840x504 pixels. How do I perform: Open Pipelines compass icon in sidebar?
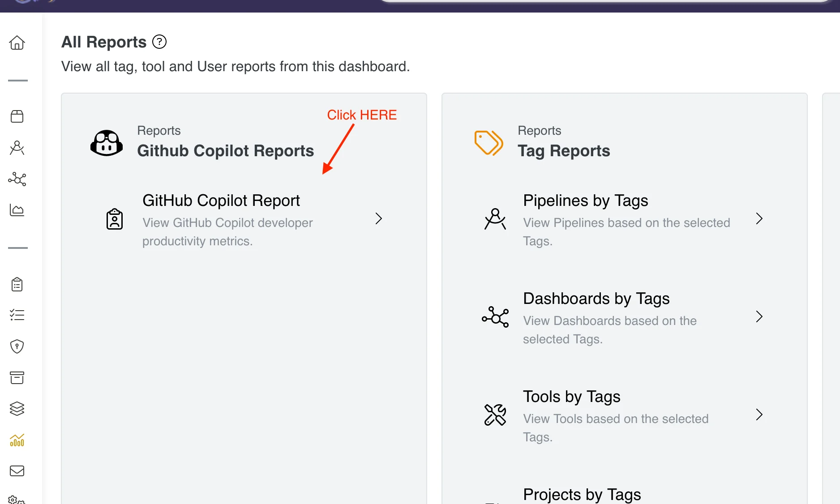tap(17, 148)
